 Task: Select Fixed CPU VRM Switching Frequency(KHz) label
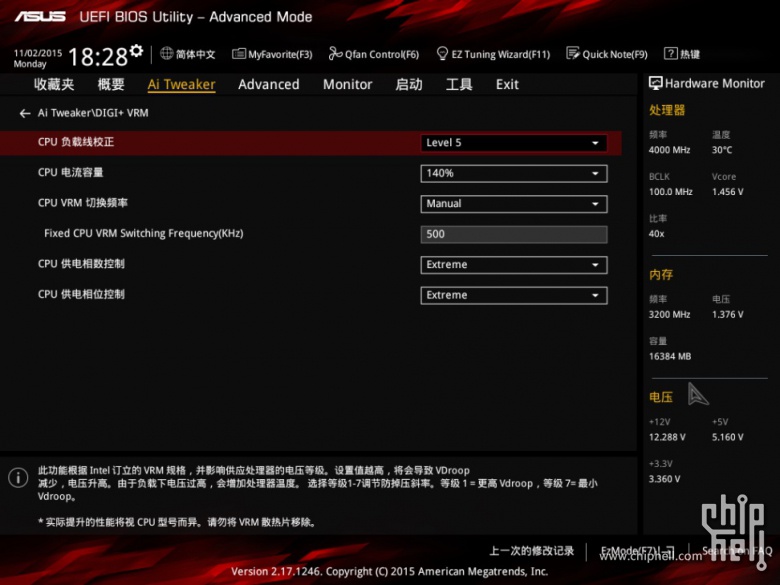[x=144, y=233]
